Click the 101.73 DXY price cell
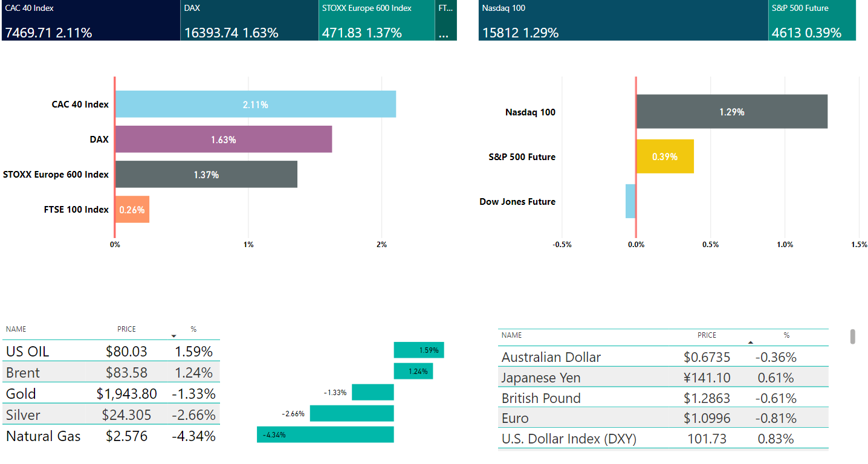868x464 pixels. [707, 439]
